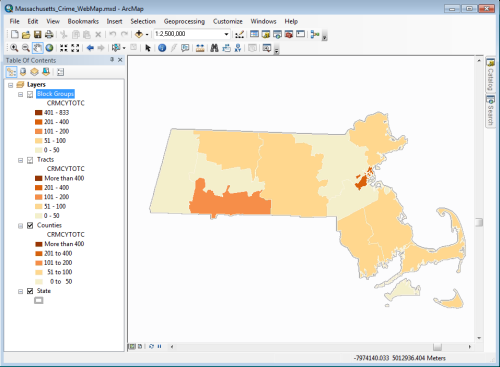This screenshot has height=367, width=500.
Task: Toggle the Block Groups layer checkbox
Action: coord(30,94)
